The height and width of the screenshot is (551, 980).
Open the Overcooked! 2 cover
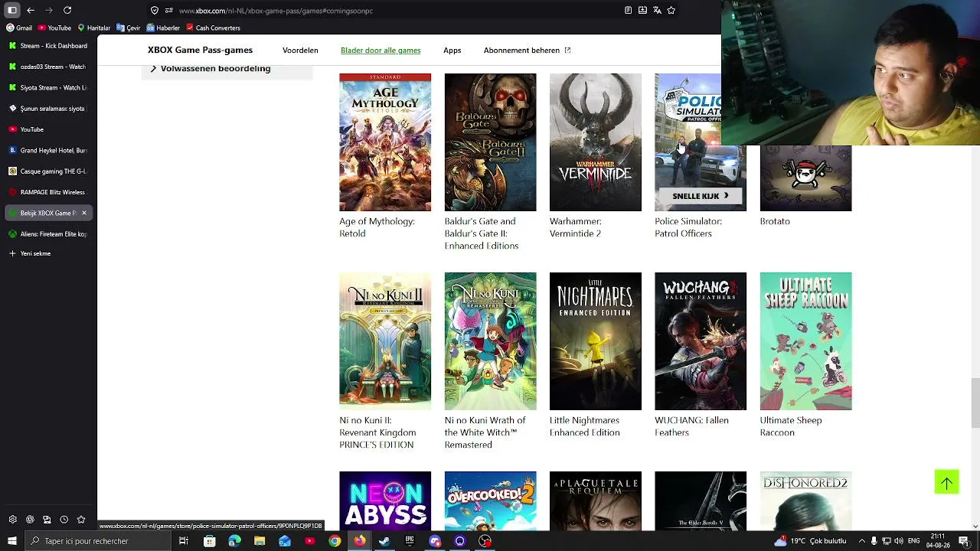[x=490, y=500]
